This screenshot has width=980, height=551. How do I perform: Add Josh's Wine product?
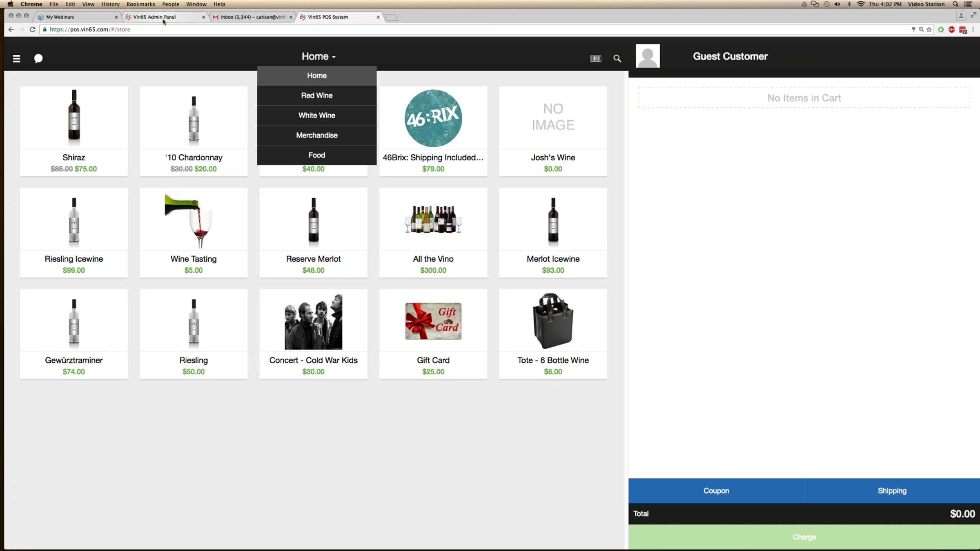coord(553,131)
